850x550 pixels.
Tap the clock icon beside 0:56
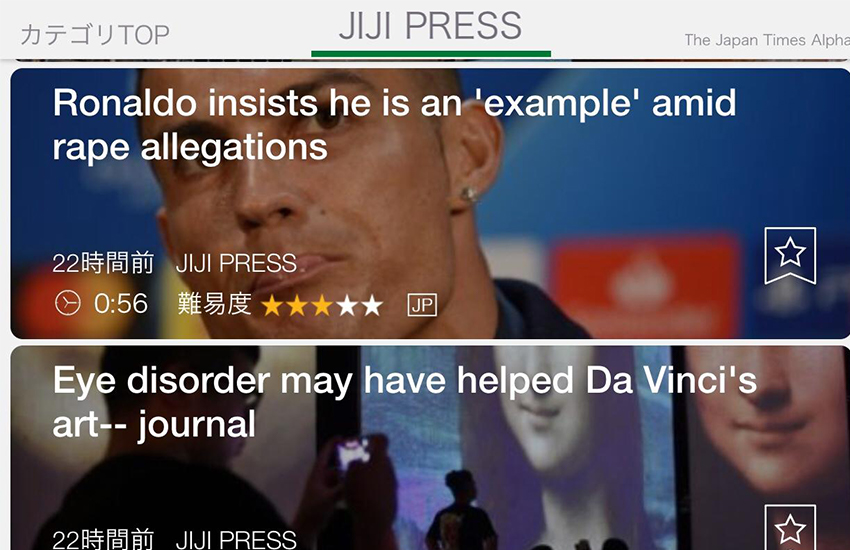(x=68, y=303)
